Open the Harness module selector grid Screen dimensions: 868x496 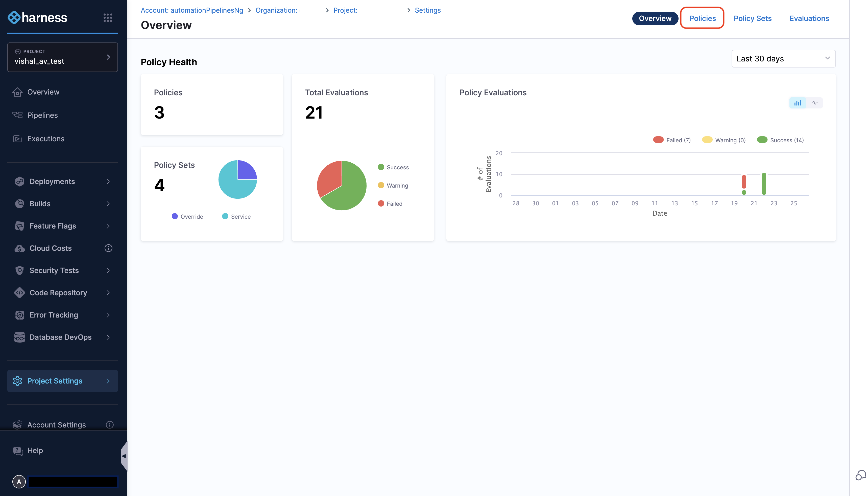click(108, 17)
